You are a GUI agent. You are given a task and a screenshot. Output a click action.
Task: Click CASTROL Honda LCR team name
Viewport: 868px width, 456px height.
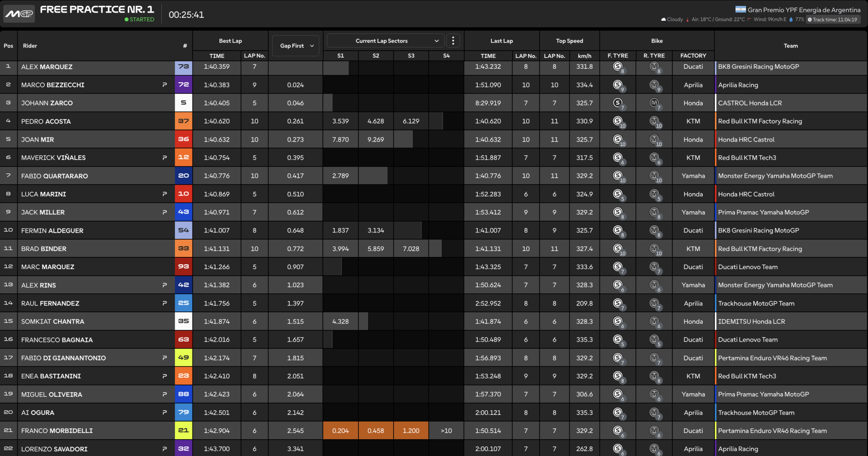pos(750,103)
